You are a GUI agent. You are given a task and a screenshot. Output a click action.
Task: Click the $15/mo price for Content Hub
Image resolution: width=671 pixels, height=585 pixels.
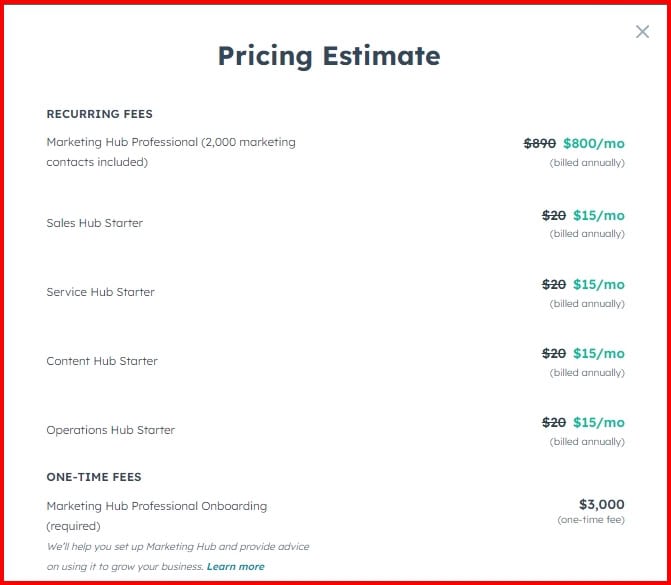[599, 353]
